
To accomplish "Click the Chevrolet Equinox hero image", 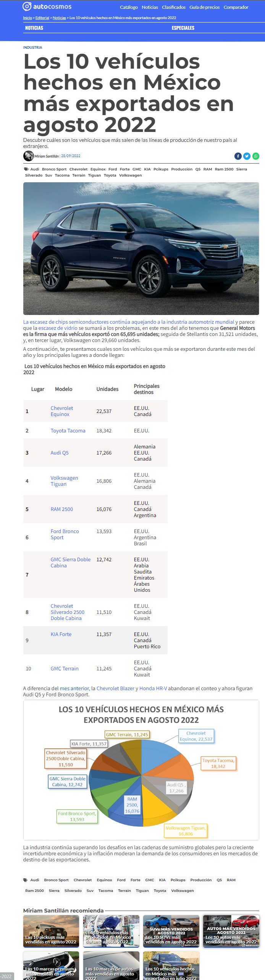I will pos(141,248).
